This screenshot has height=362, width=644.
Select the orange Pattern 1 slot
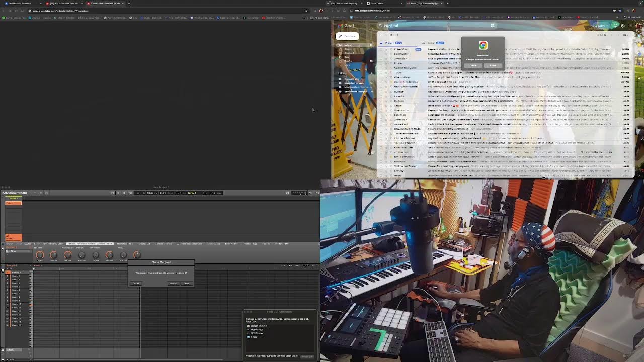click(x=14, y=203)
